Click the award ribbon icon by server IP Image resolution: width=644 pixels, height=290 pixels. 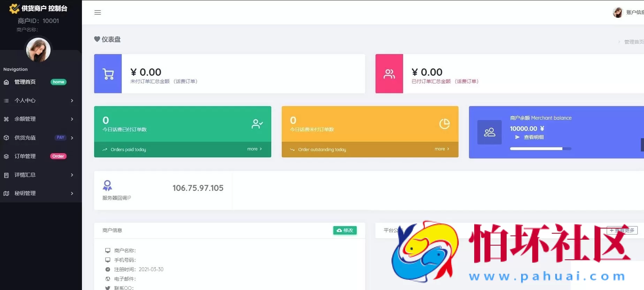coord(107,185)
